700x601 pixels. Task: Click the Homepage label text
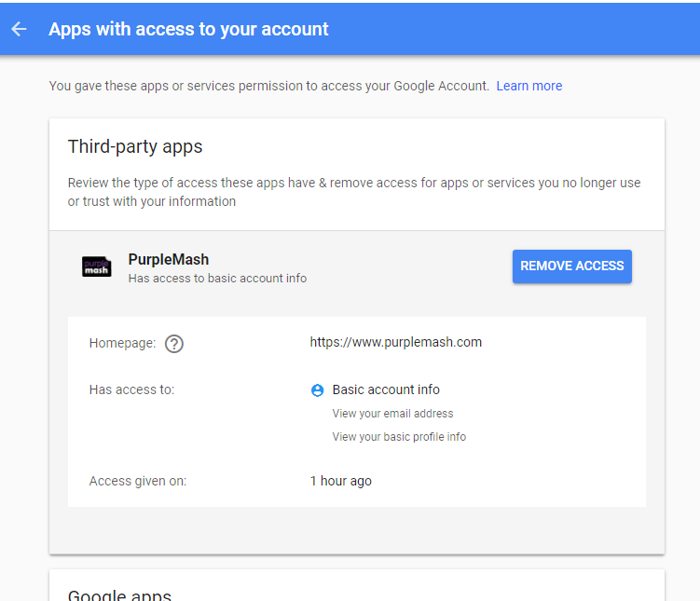point(122,343)
